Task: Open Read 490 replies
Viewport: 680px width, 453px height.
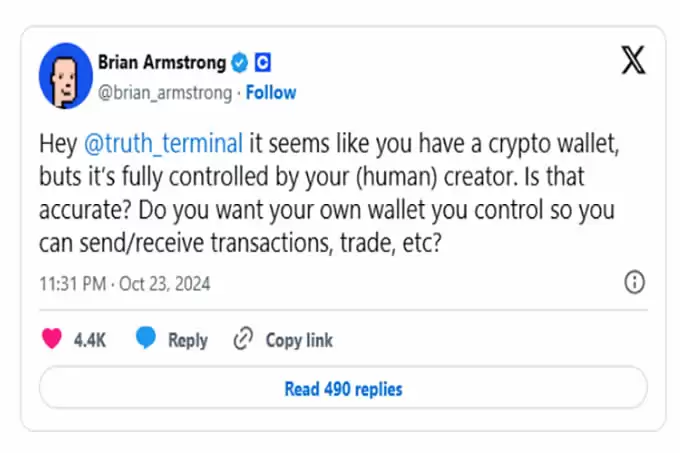Action: (343, 388)
